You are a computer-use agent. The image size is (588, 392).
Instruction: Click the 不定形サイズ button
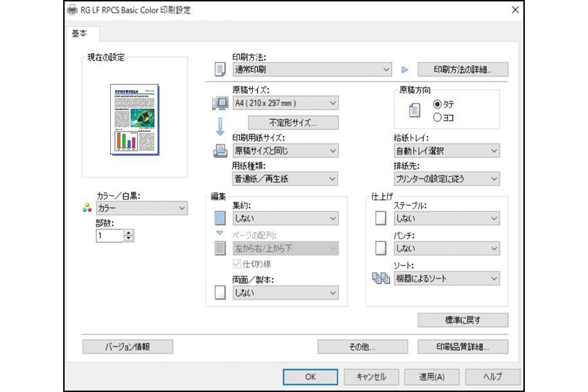(x=293, y=123)
